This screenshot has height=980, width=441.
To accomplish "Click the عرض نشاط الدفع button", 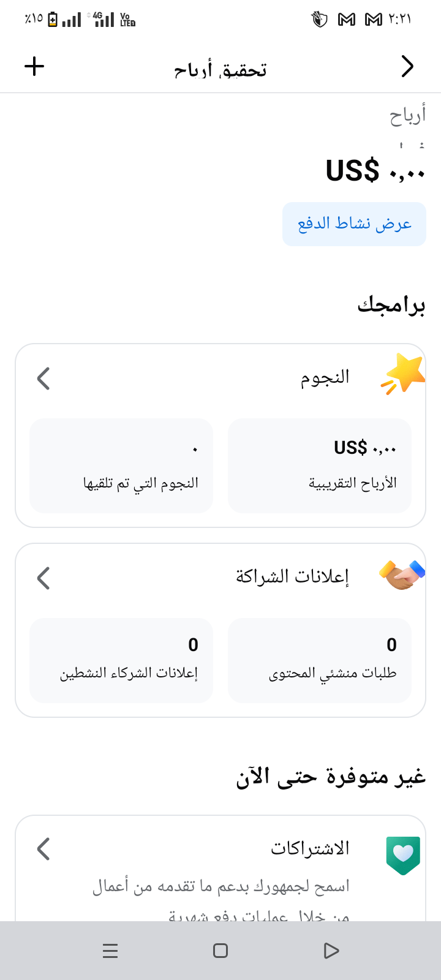I will pos(354,224).
